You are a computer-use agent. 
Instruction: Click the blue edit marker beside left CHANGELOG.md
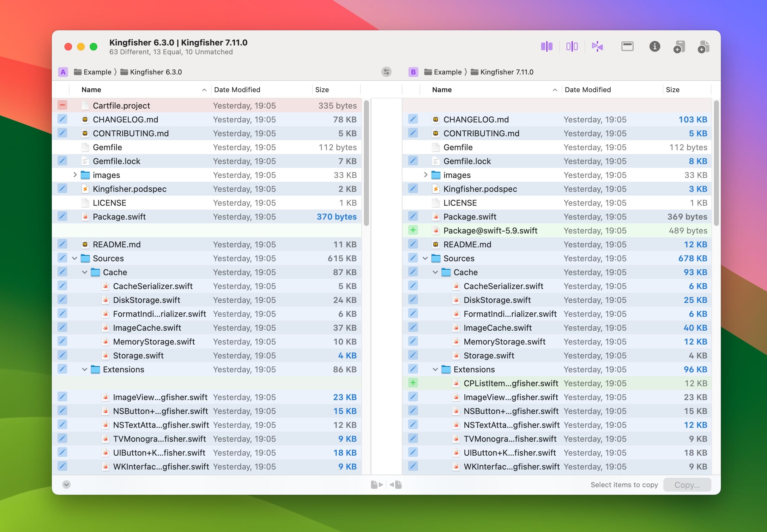(x=62, y=119)
